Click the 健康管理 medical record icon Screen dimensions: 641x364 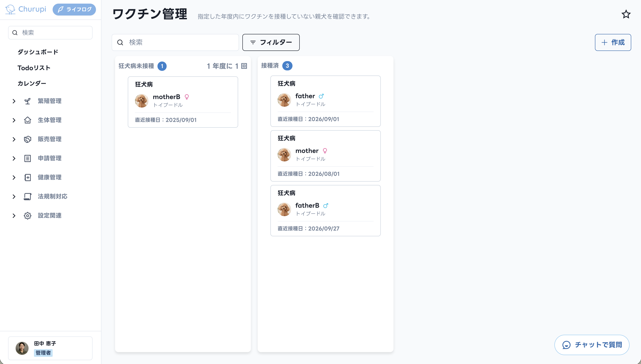coord(28,178)
